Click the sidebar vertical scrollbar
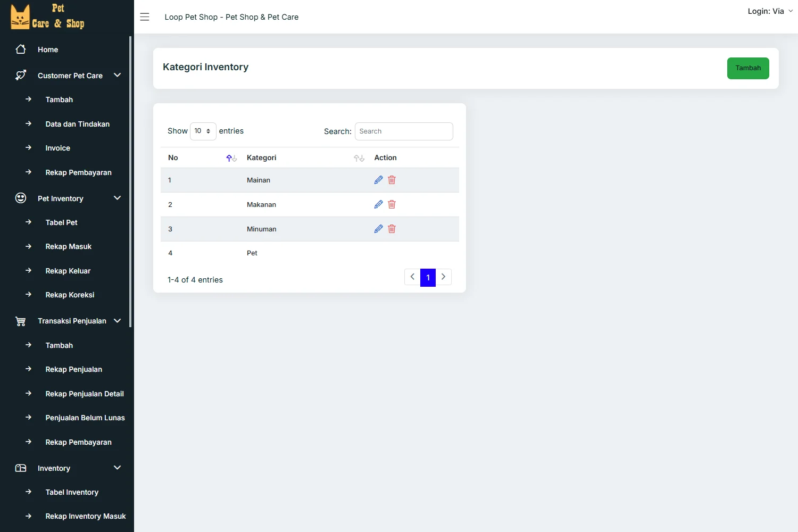The width and height of the screenshot is (798, 532). click(130, 182)
